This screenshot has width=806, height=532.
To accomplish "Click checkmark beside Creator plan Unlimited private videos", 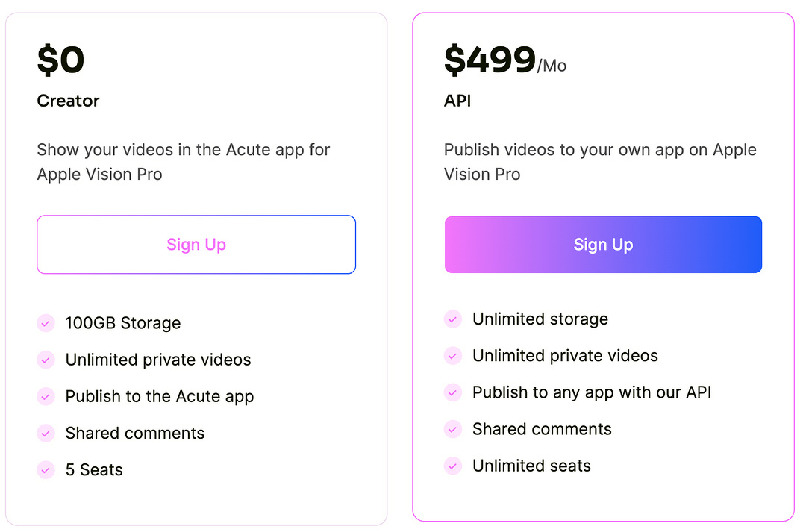I will click(46, 360).
